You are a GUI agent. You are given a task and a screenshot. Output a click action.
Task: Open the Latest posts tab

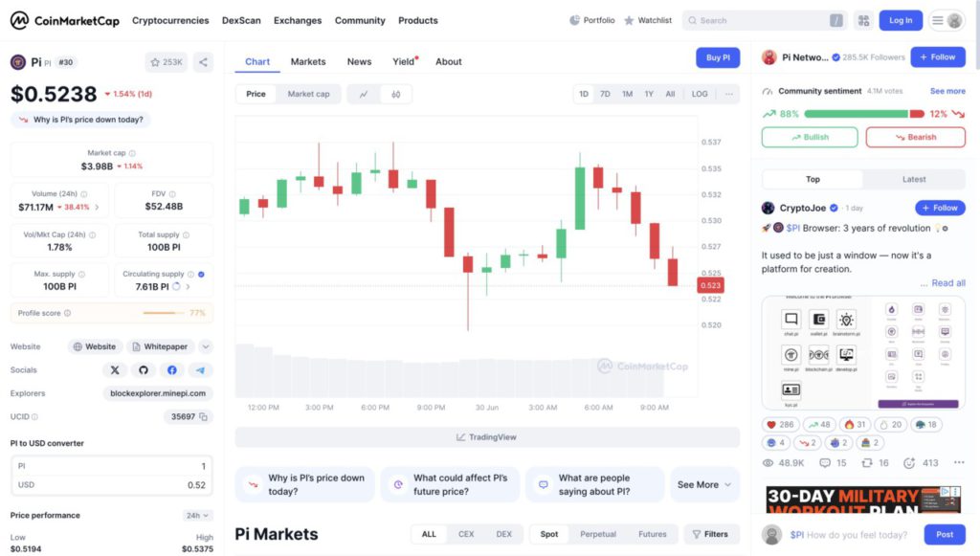[x=914, y=179]
